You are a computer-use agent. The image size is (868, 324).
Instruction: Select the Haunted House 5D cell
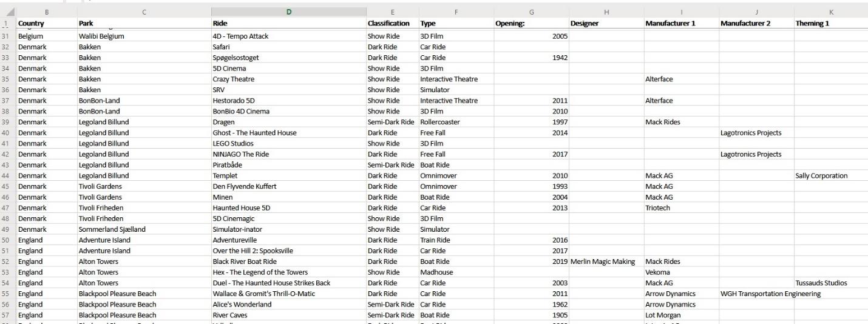click(289, 208)
